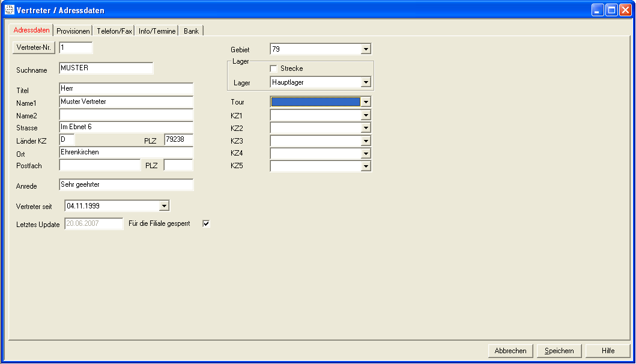Expand the KZ5 dropdown
Screen dimensions: 636x364
366,166
